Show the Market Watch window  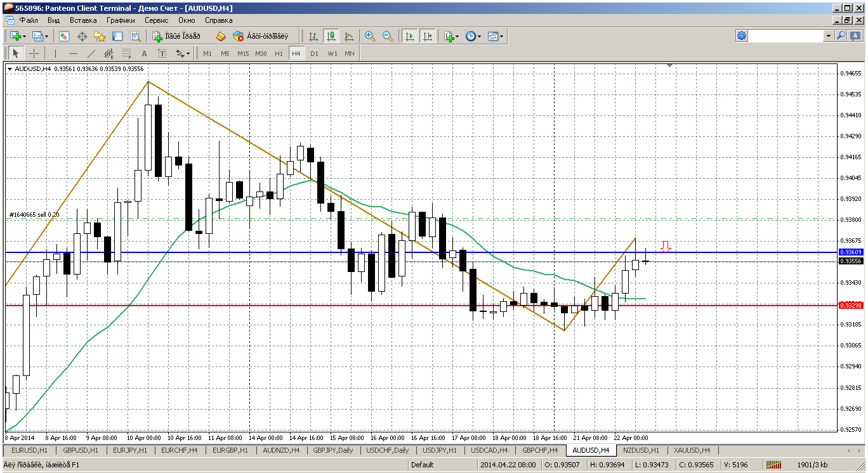(x=64, y=36)
